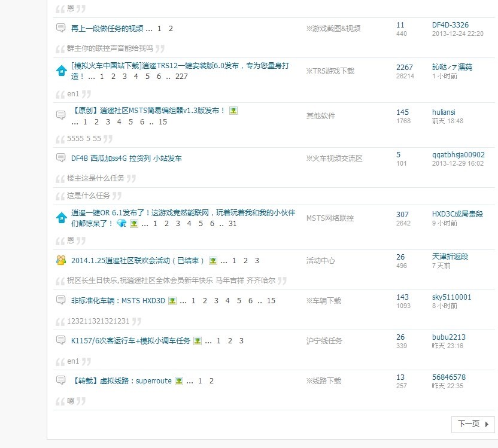
Task: Click the activity people icon for 2014.1.25 event
Action: click(61, 260)
